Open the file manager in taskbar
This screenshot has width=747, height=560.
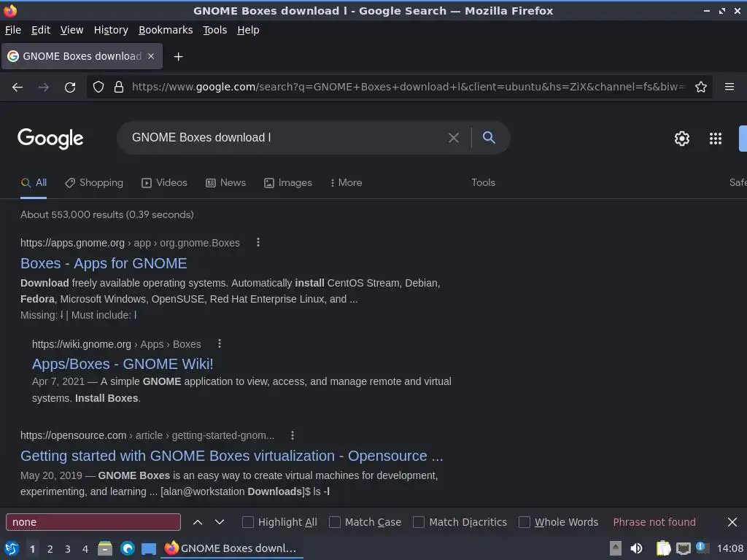105,548
